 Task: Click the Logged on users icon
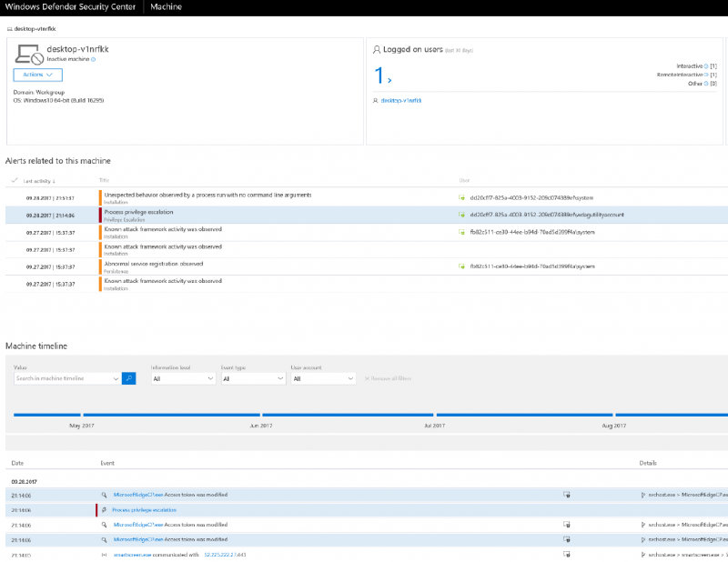(x=377, y=49)
